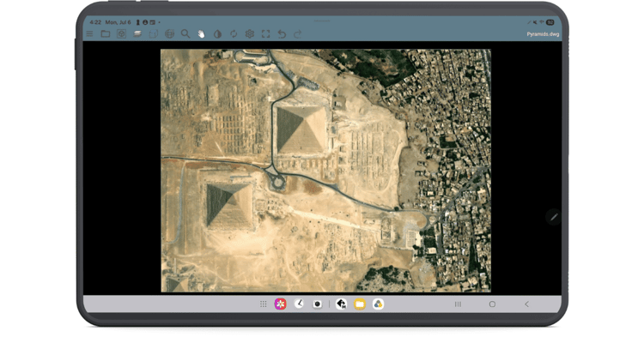The width and height of the screenshot is (644, 337).
Task: Toggle full screen view icon
Action: coord(265,34)
